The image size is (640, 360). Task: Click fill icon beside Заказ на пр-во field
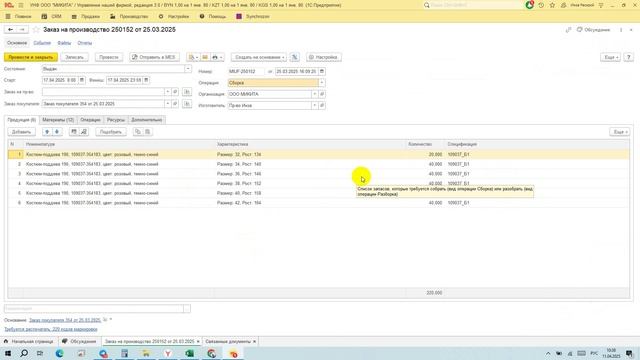pos(187,92)
